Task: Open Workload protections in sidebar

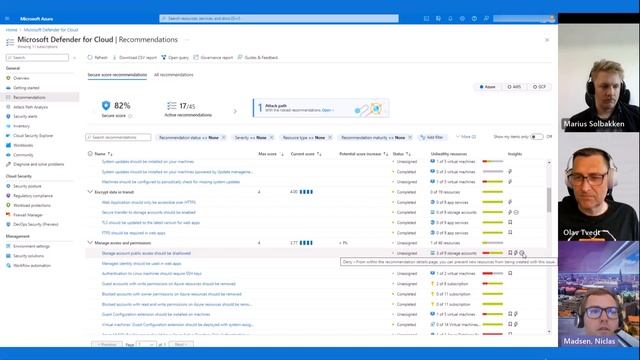Action: coord(32,205)
